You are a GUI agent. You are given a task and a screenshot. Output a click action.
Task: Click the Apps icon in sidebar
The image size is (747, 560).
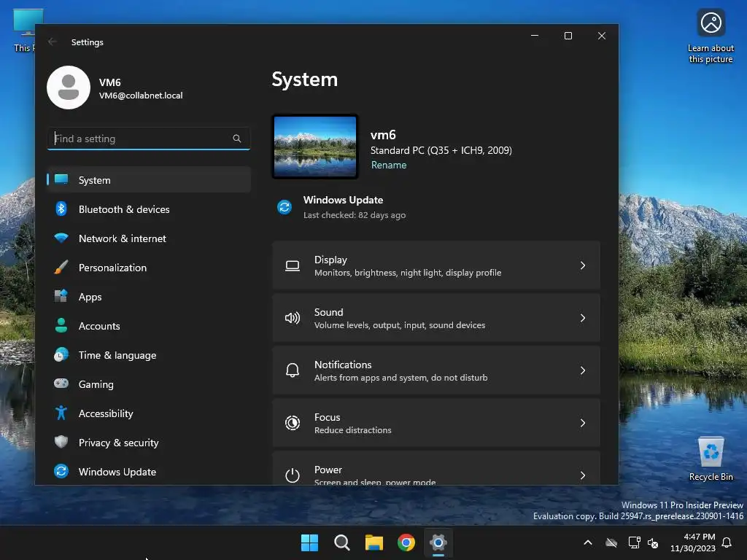61,296
